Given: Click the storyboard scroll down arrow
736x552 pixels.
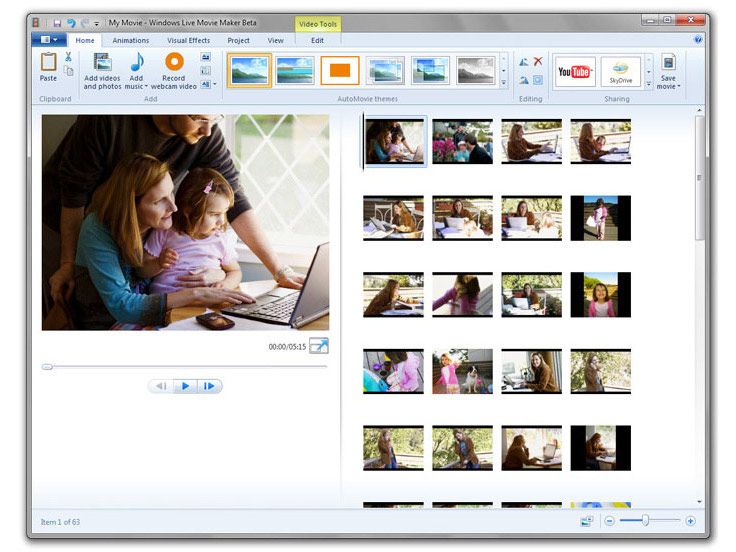Looking at the screenshot, I should [x=699, y=502].
